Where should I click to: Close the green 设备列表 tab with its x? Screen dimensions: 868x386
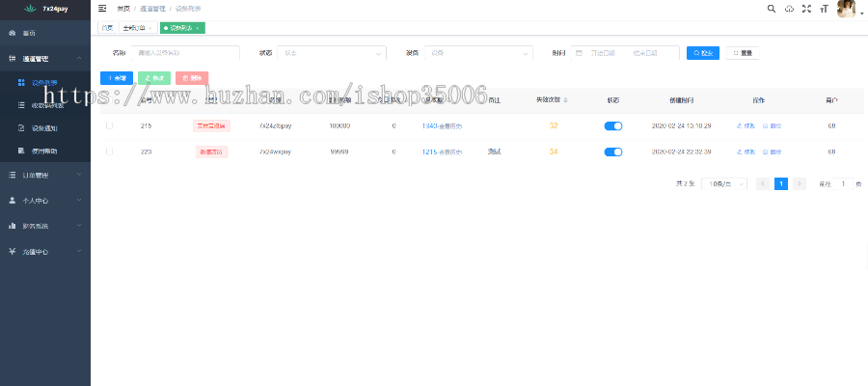coord(198,28)
